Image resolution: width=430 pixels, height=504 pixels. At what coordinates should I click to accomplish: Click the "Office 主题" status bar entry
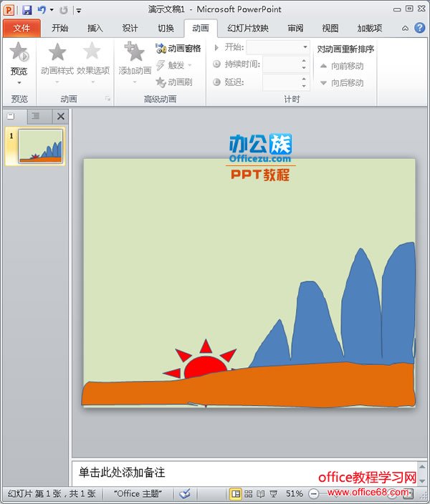[138, 494]
